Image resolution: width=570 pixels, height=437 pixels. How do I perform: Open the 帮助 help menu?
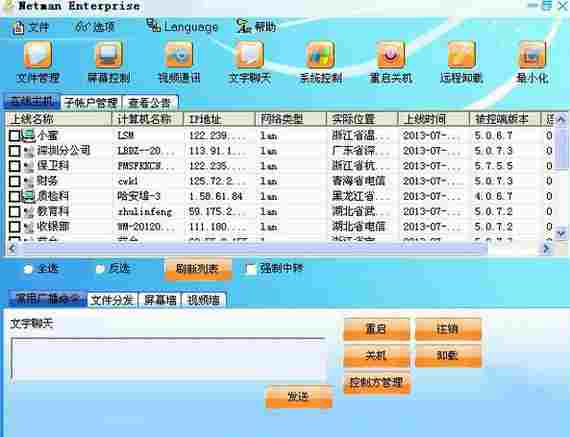[256, 27]
